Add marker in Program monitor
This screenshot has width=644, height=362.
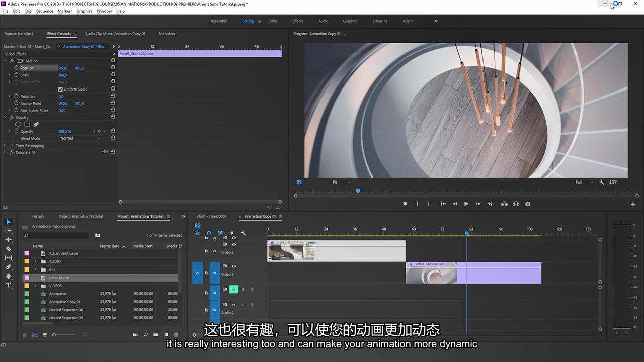pos(405,204)
